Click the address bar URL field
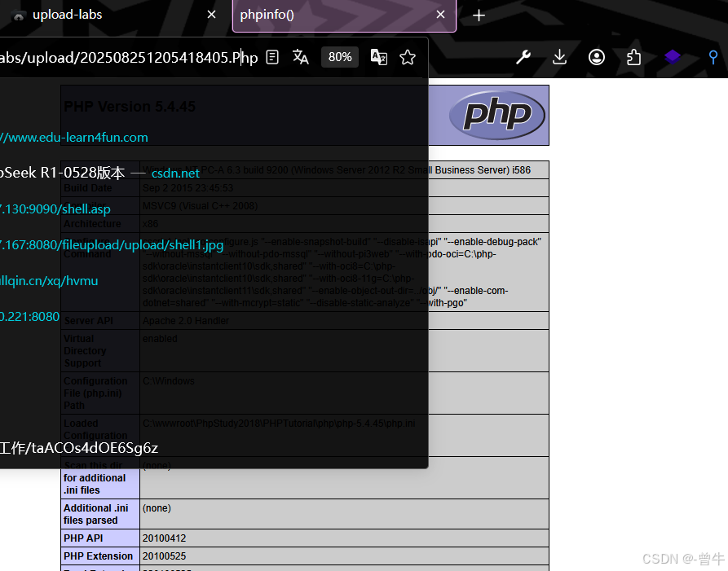This screenshot has width=728, height=571. 129,58
